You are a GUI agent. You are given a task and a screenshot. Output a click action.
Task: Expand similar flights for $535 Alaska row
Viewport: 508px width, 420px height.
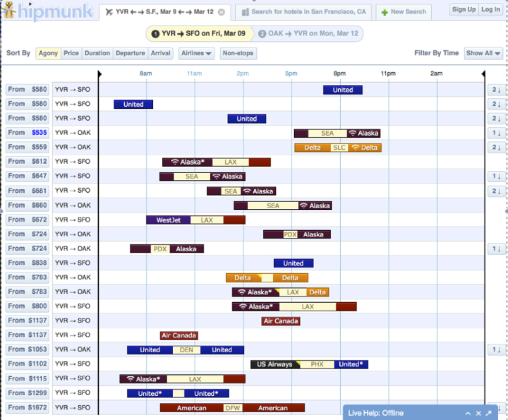point(496,133)
